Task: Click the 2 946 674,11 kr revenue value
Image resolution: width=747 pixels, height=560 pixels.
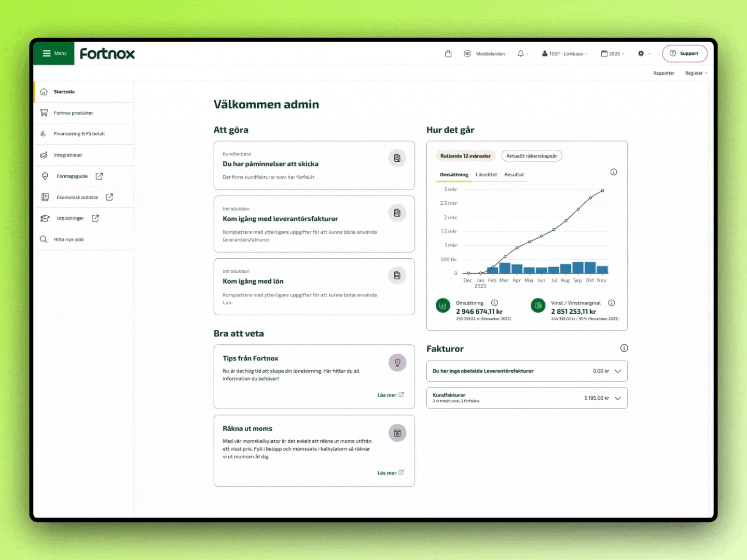Action: tap(479, 312)
